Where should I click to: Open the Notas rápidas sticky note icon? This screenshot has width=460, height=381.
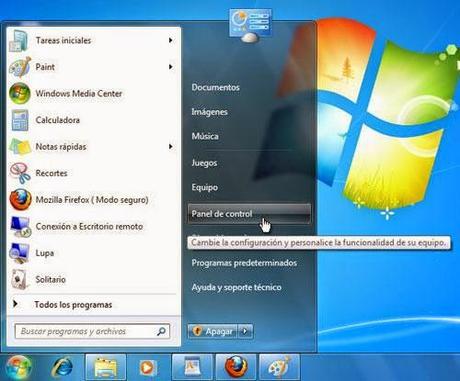[x=20, y=147]
